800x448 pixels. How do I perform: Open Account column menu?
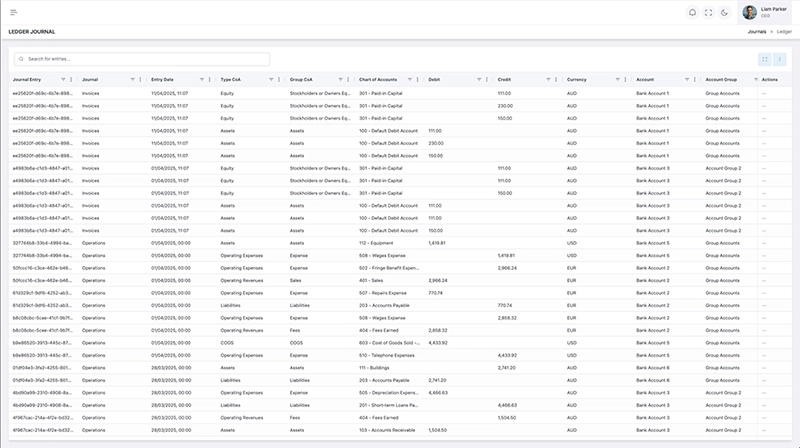point(694,80)
